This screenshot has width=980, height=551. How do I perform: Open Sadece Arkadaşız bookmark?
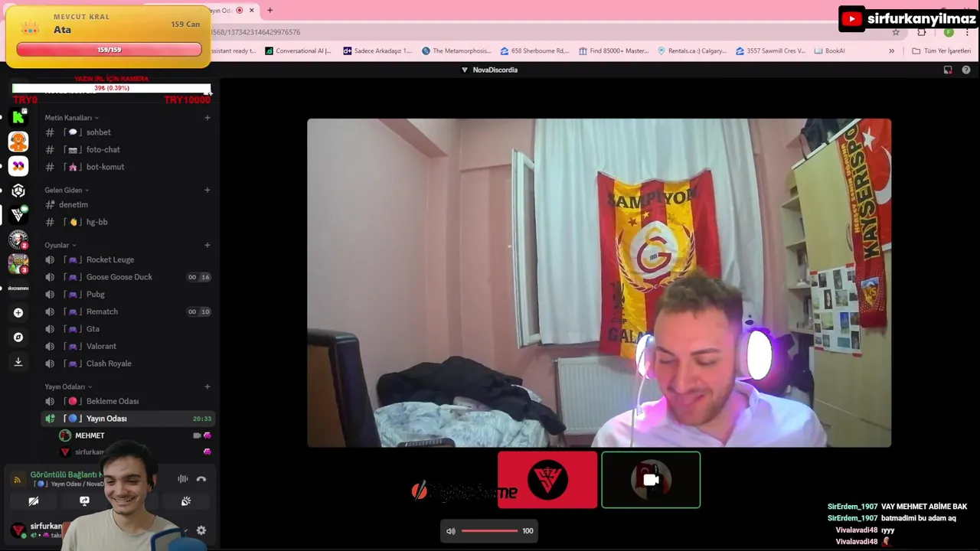pos(377,51)
